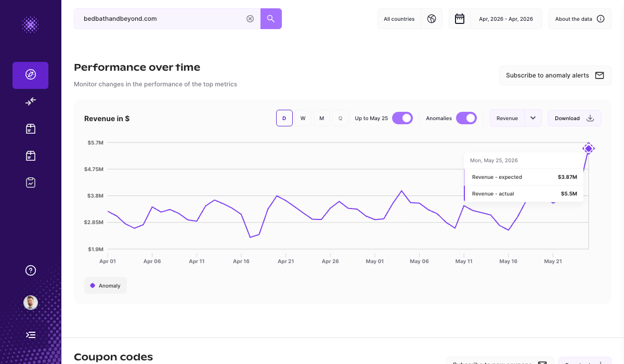Screen dimensions: 624x364
Task: Open the help question mark icon
Action: tap(30, 270)
